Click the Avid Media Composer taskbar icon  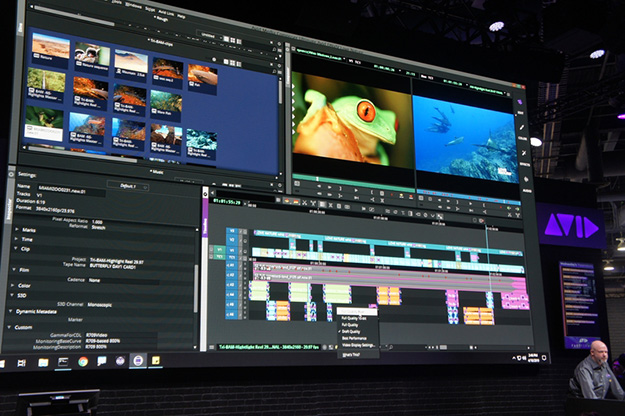(x=138, y=359)
